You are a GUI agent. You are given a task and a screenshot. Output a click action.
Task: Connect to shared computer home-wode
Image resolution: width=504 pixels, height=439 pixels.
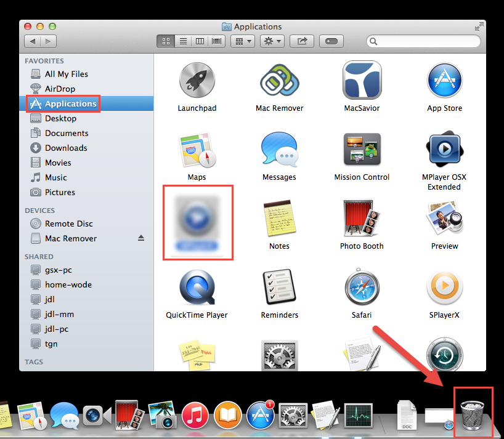(86, 284)
